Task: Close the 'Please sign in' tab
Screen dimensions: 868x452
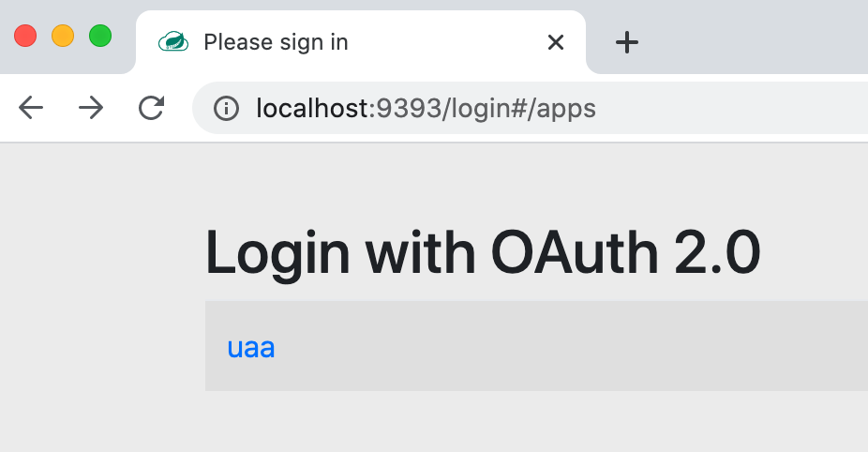Action: pos(555,42)
